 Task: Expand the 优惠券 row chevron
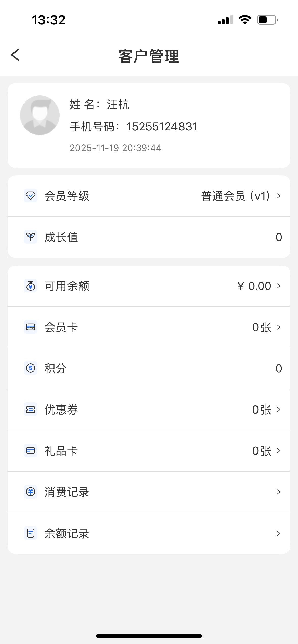(278, 409)
